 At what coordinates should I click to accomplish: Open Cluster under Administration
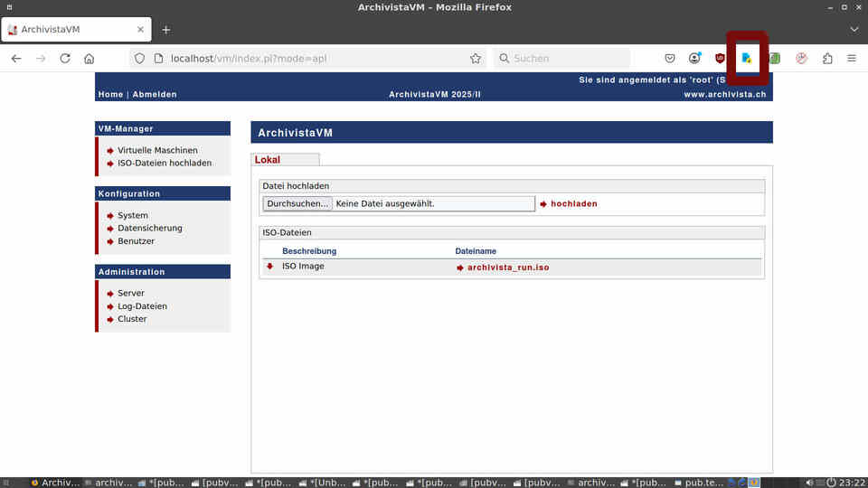click(x=132, y=319)
